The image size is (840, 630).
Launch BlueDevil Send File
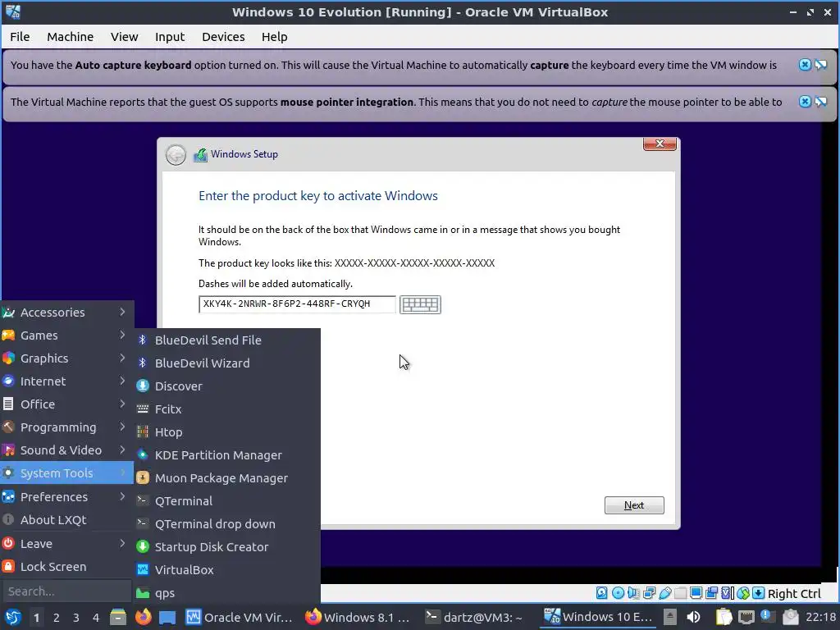point(227,340)
